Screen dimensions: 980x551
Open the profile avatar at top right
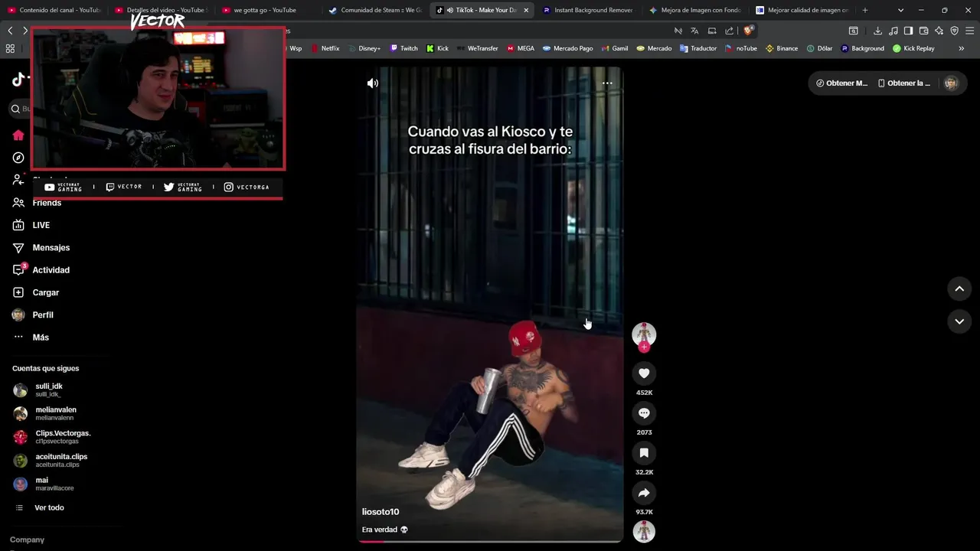tap(951, 83)
